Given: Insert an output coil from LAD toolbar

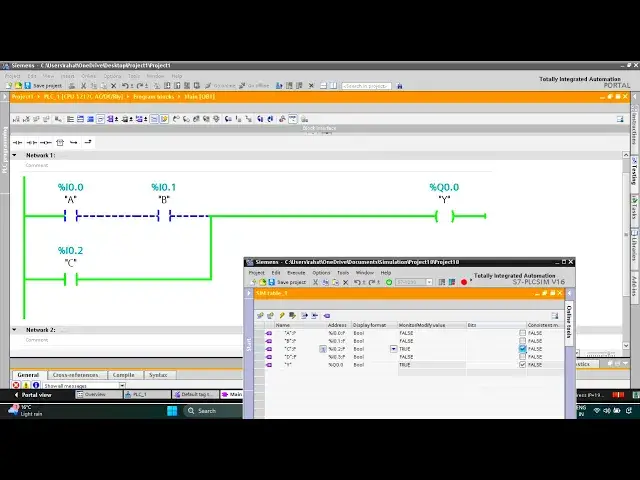Looking at the screenshot, I should click(x=46, y=142).
